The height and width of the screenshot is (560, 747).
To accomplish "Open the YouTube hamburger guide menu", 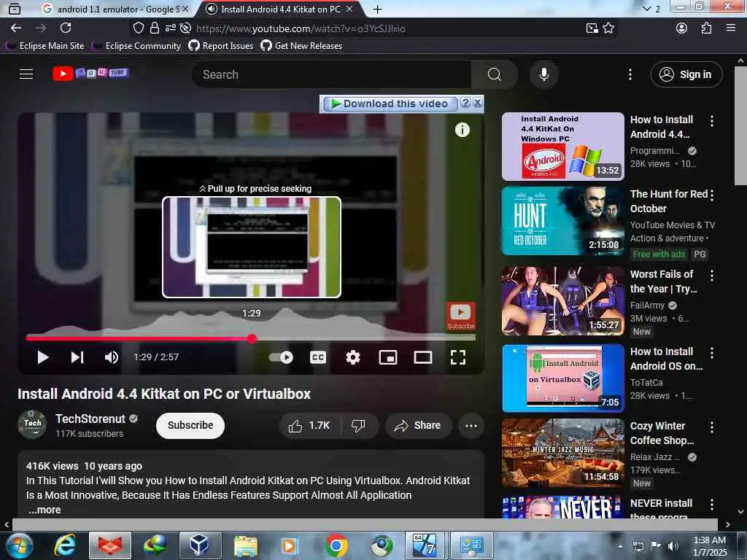I will click(26, 74).
